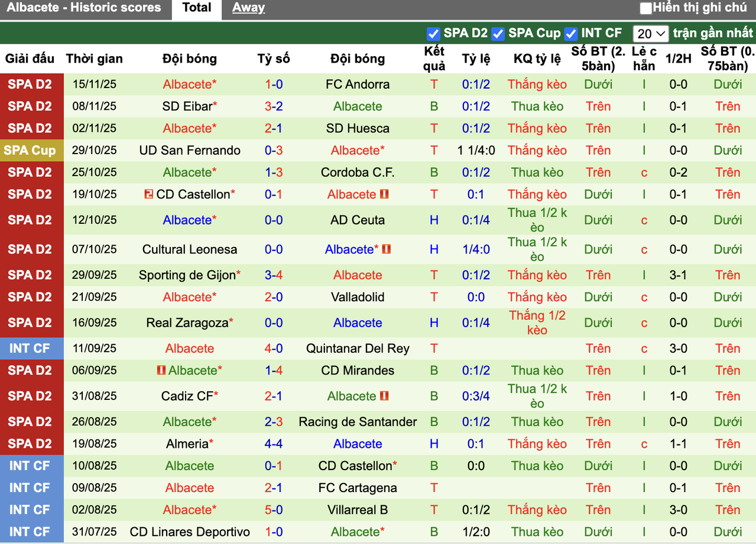Open the 20 recent matches dropdown
This screenshot has height=544, width=756.
pos(650,34)
